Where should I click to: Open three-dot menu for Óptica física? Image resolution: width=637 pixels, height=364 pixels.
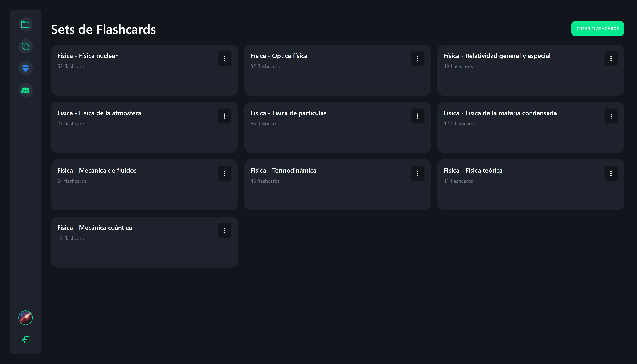click(418, 59)
